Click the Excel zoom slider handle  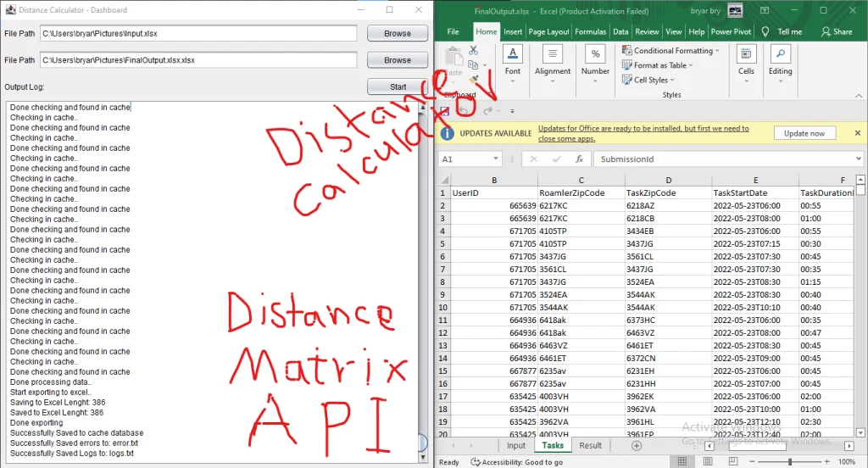point(790,461)
